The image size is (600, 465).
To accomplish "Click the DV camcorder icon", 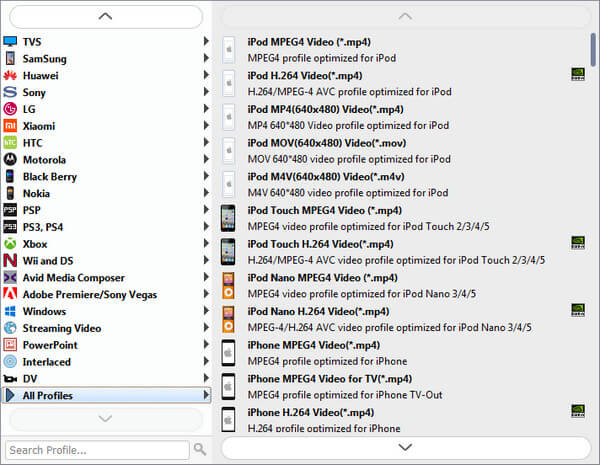I will 10,379.
